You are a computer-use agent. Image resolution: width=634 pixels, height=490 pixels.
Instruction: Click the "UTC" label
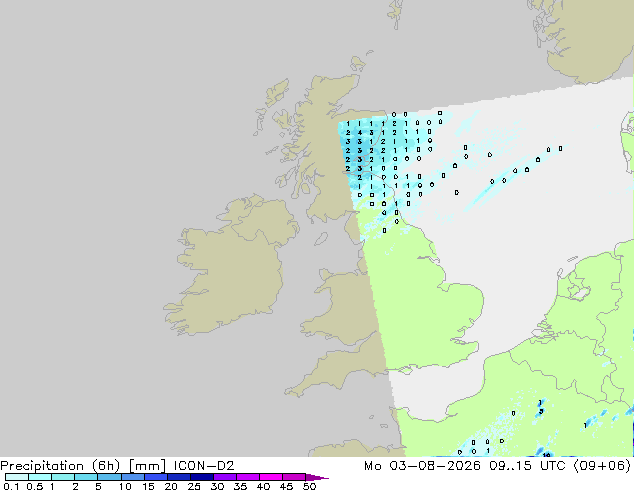[x=553, y=466]
